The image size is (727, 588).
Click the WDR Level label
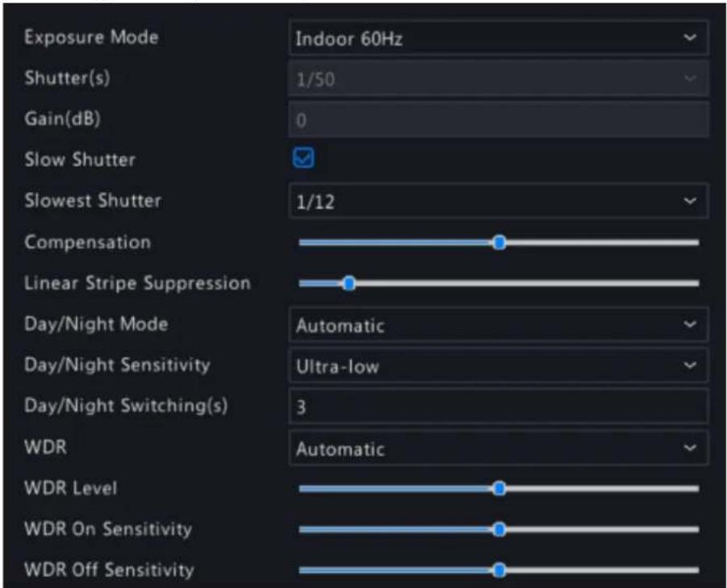(x=70, y=488)
